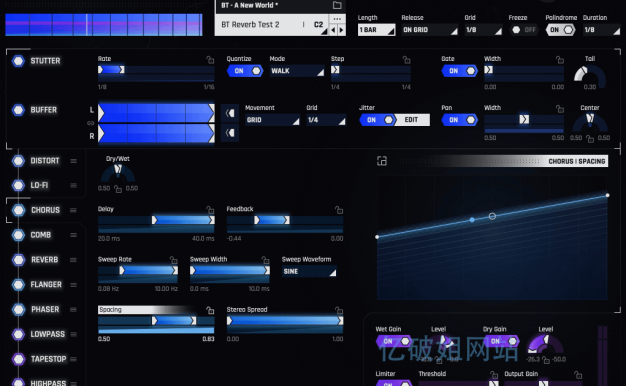Open the Buffer Movement GRID dropdown
The image size is (626, 386).
[272, 120]
